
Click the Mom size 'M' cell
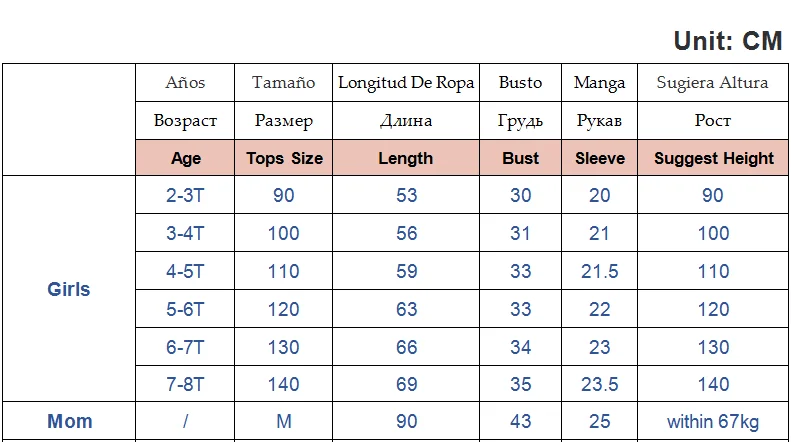pos(284,421)
